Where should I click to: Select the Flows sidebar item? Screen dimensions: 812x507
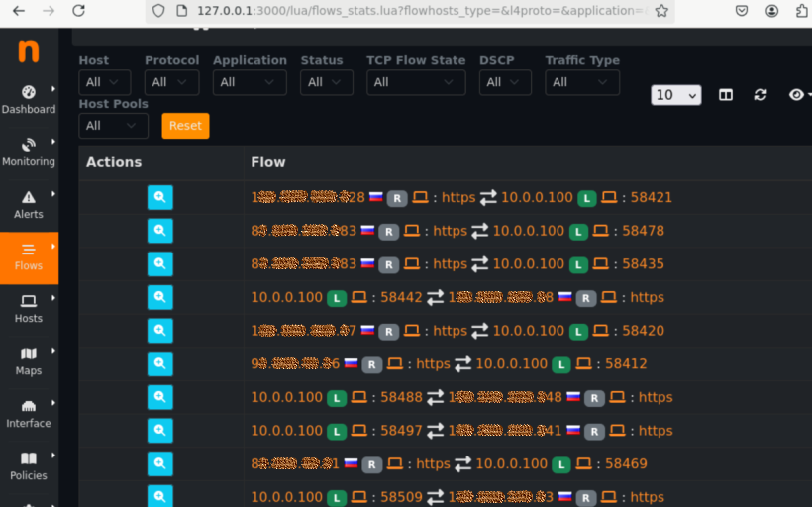29,257
